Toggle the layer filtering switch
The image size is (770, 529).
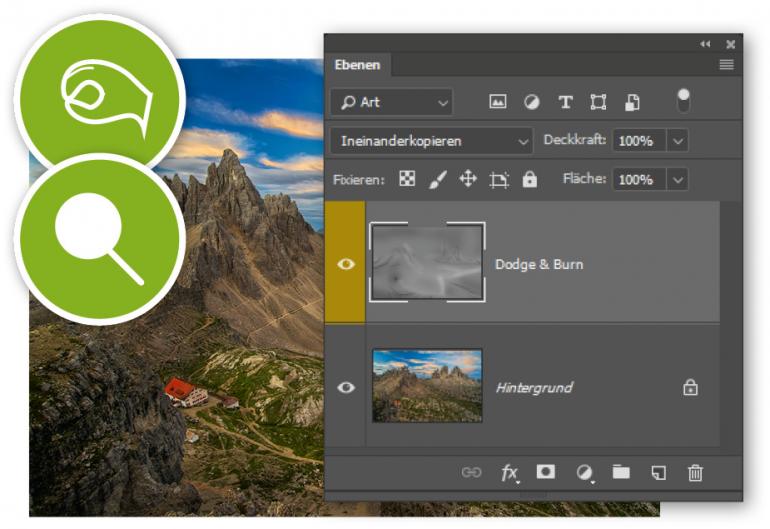point(683,100)
